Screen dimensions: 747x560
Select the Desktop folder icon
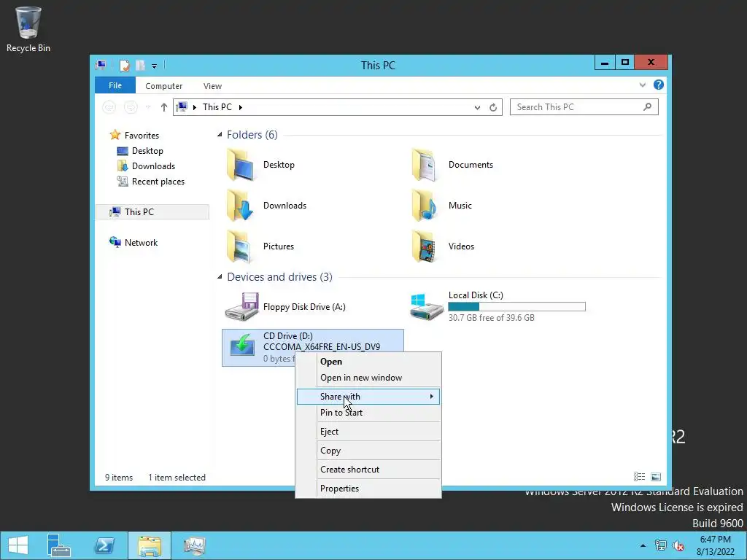pos(241,165)
